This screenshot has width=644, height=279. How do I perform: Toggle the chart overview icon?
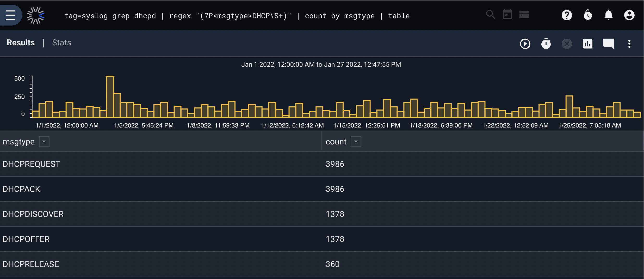588,44
